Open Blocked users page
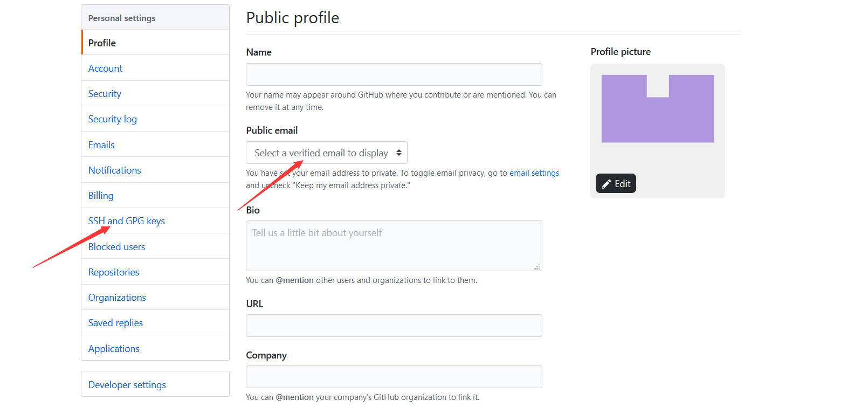Image resolution: width=868 pixels, height=407 pixels. click(x=117, y=247)
